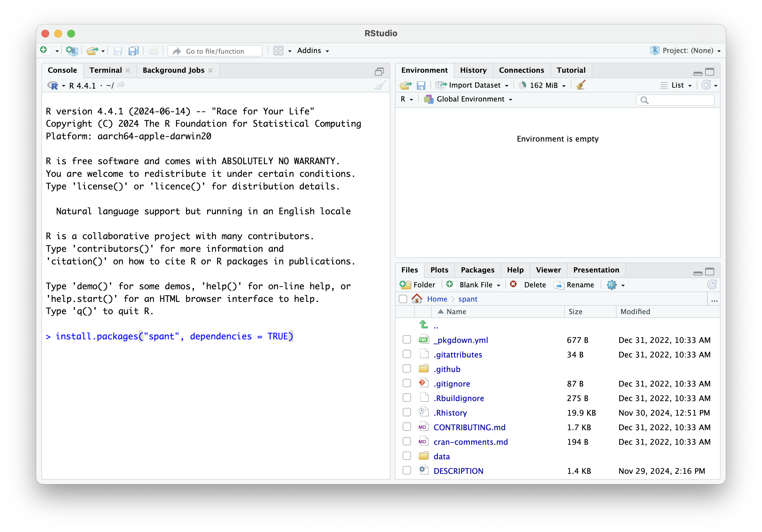Clear console with the broom icon
The width and height of the screenshot is (762, 532).
[380, 85]
